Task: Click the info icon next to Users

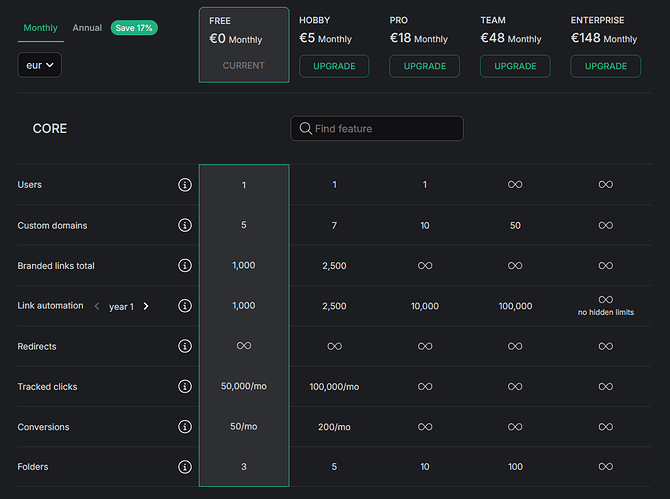Action: pos(184,185)
